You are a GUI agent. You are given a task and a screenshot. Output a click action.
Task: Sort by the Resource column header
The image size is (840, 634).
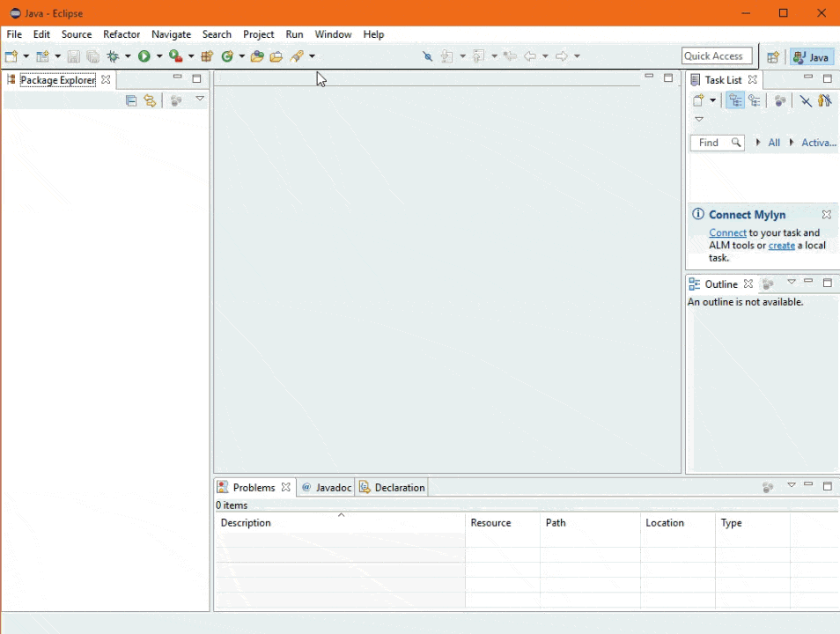pos(503,522)
